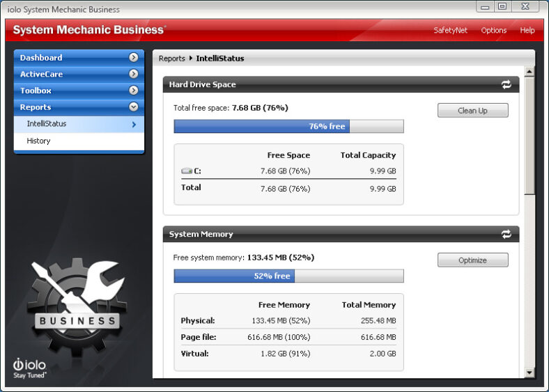The image size is (549, 392).
Task: Click the Total Memory column header
Action: (x=369, y=305)
